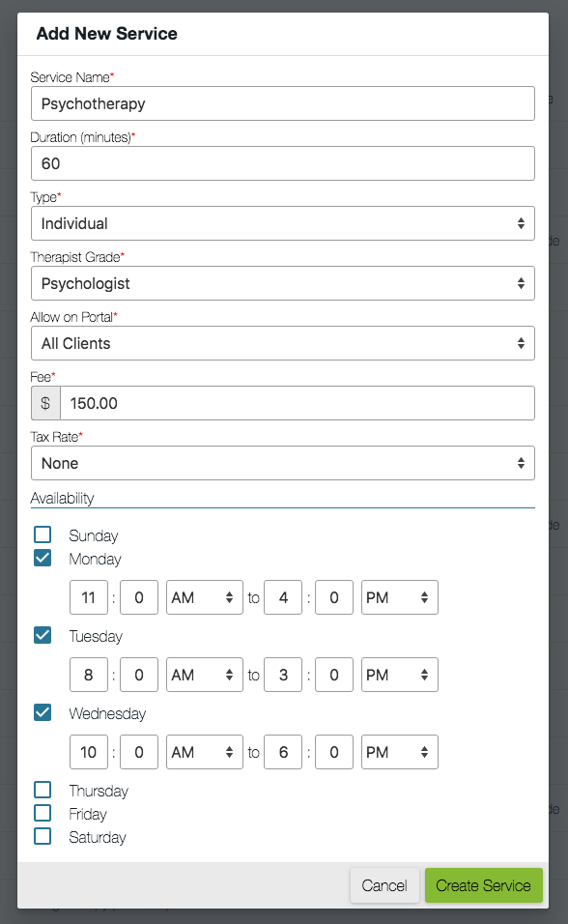The width and height of the screenshot is (568, 924).
Task: Click the Create Service button
Action: pos(484,885)
